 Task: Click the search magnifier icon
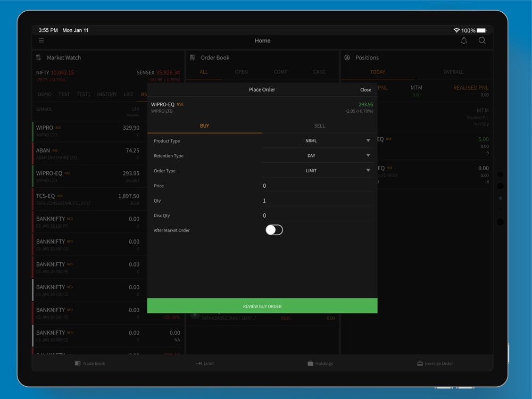point(482,41)
